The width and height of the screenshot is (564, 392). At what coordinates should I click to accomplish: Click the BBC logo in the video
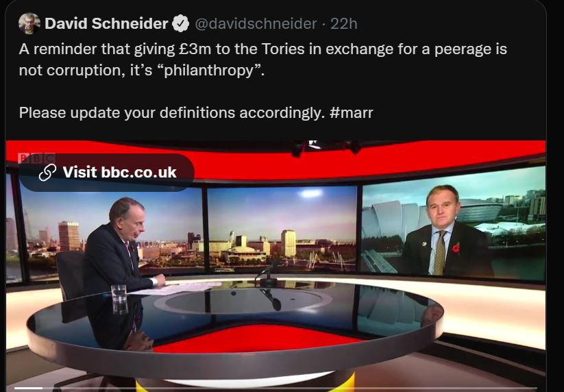point(36,158)
